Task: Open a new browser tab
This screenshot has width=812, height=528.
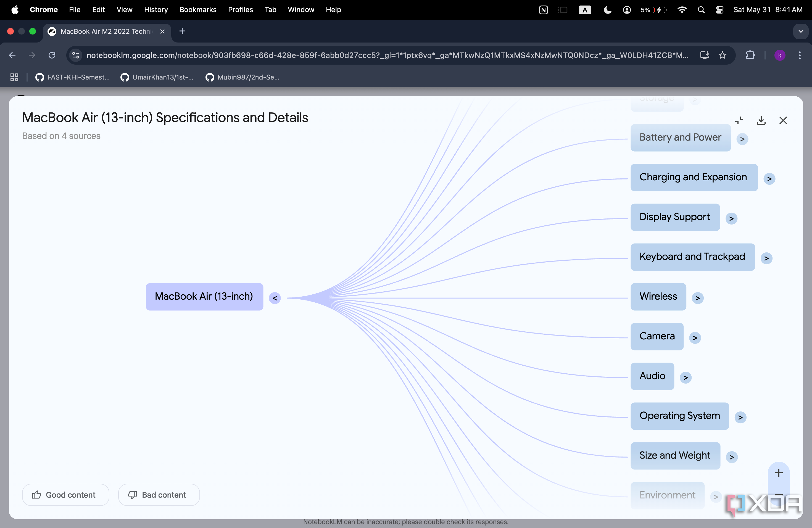Action: point(182,31)
